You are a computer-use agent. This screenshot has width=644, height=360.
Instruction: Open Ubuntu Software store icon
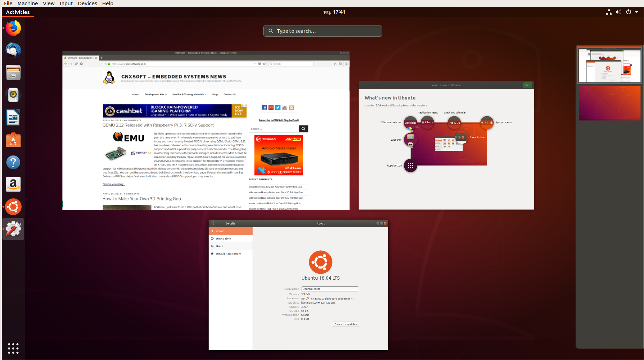13,140
